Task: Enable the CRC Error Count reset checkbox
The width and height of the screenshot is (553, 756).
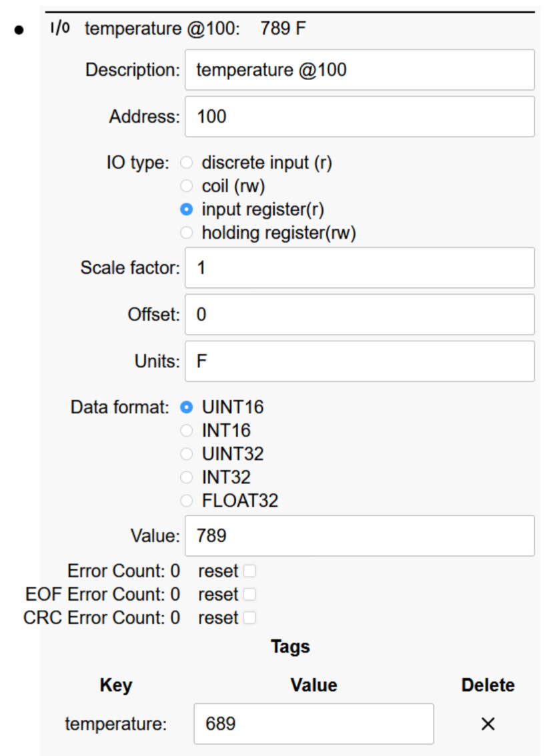Action: (249, 618)
